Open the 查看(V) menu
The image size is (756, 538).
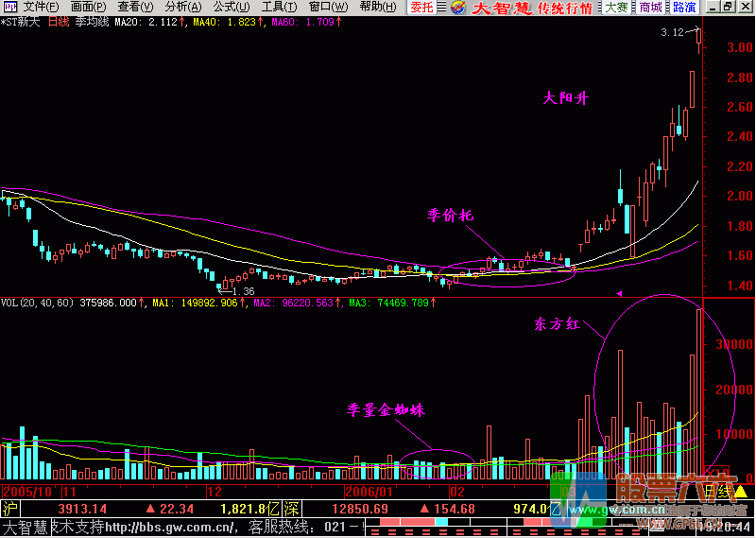click(x=135, y=8)
